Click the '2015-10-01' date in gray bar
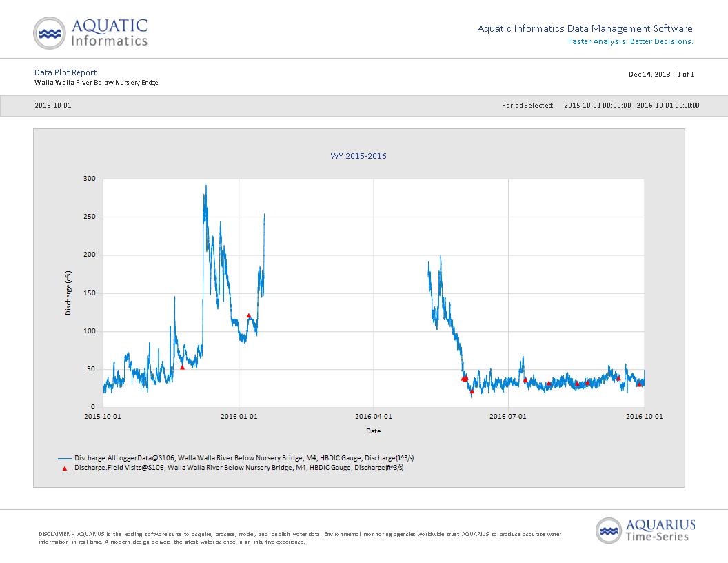 click(x=53, y=106)
